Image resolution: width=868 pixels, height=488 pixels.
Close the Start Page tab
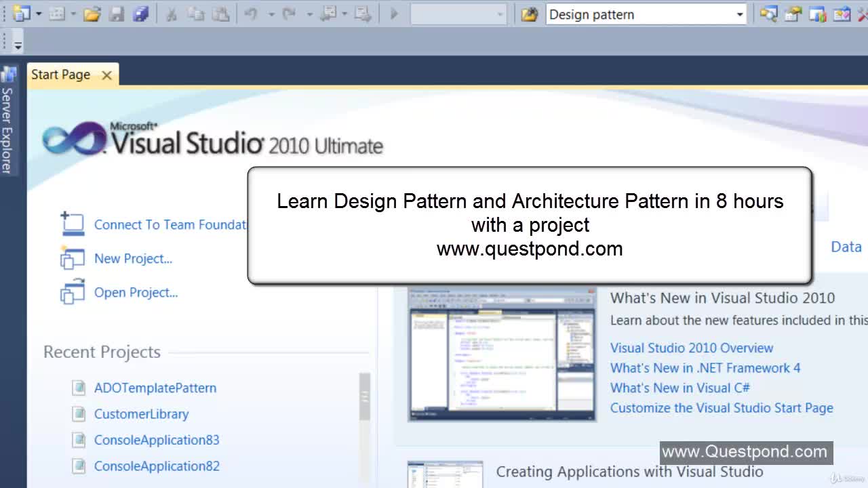pyautogui.click(x=106, y=75)
